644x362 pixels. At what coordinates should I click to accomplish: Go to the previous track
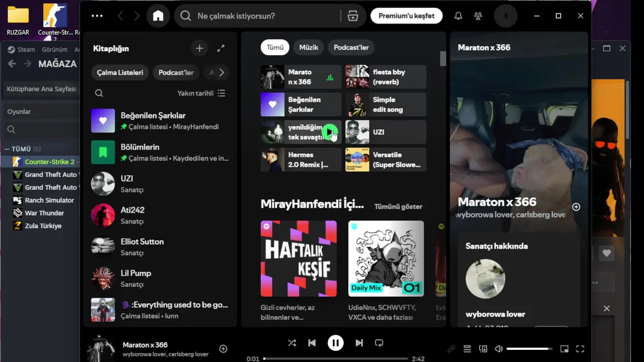(x=312, y=343)
